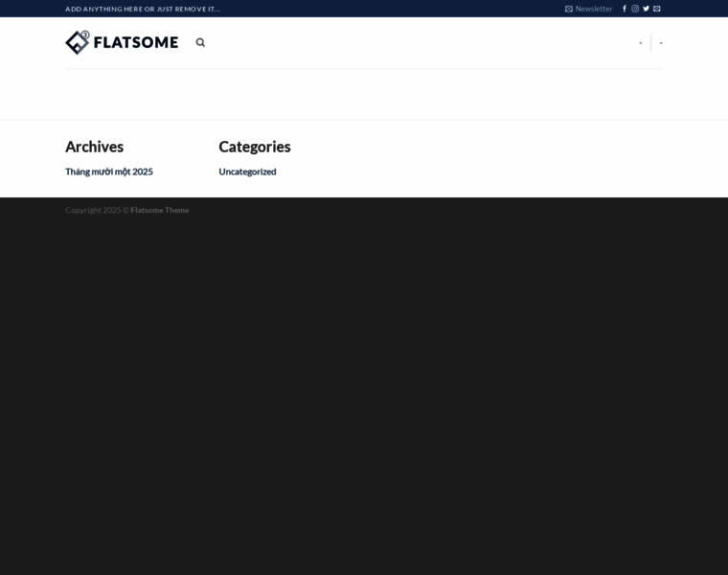This screenshot has height=575, width=728.
Task: Click the 'Flatsome Theme' footer text
Action: tap(160, 210)
